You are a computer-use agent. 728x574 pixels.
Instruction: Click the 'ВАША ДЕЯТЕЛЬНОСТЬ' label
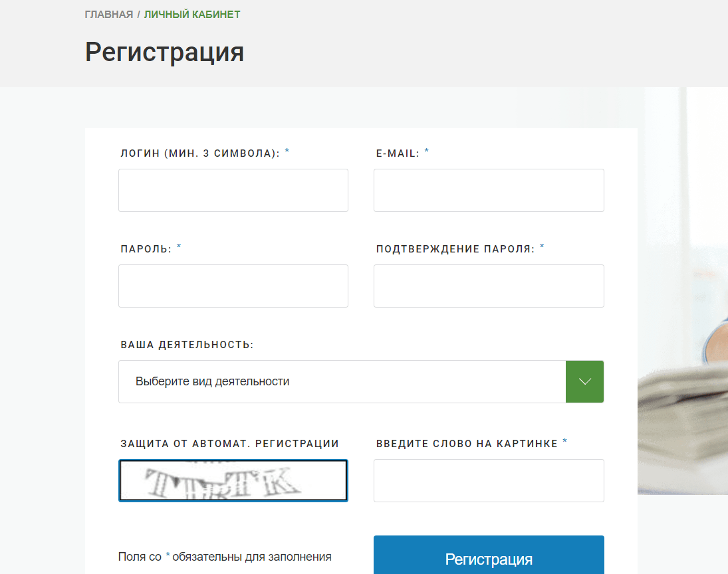click(187, 345)
